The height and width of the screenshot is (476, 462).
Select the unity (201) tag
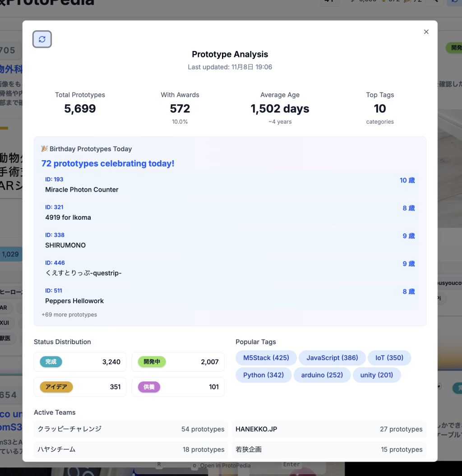[x=376, y=375]
